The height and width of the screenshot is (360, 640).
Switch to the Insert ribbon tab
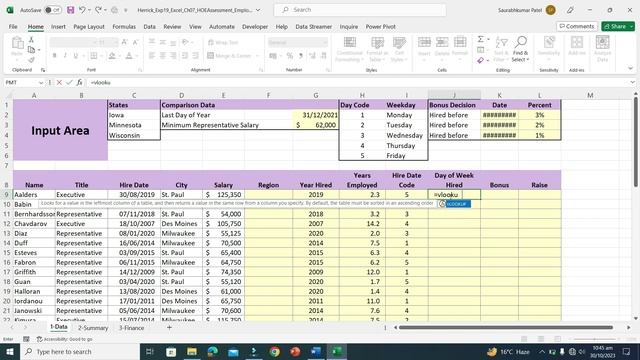click(58, 27)
